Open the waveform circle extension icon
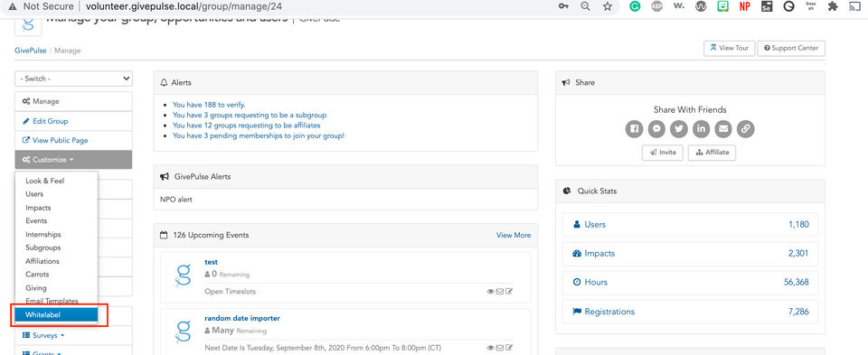Image resolution: width=868 pixels, height=355 pixels. pos(701,6)
